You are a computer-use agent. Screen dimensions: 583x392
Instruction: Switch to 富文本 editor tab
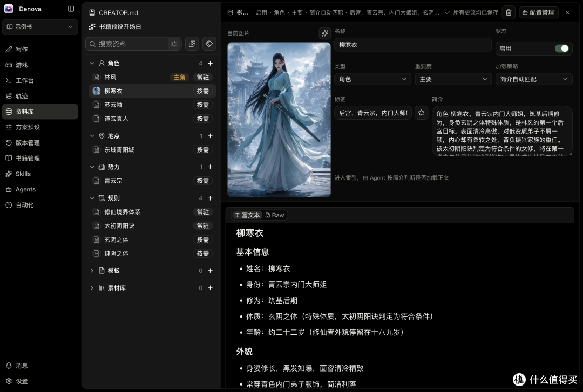coord(248,215)
